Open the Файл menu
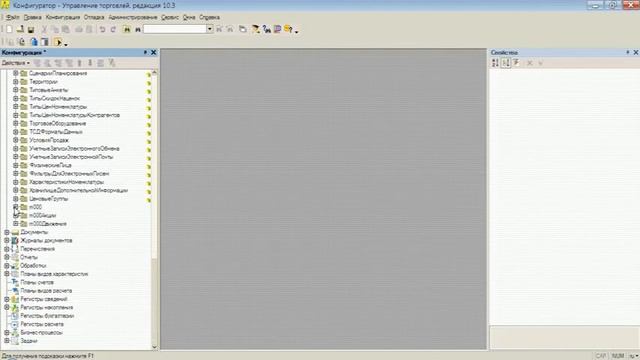 [x=12, y=17]
